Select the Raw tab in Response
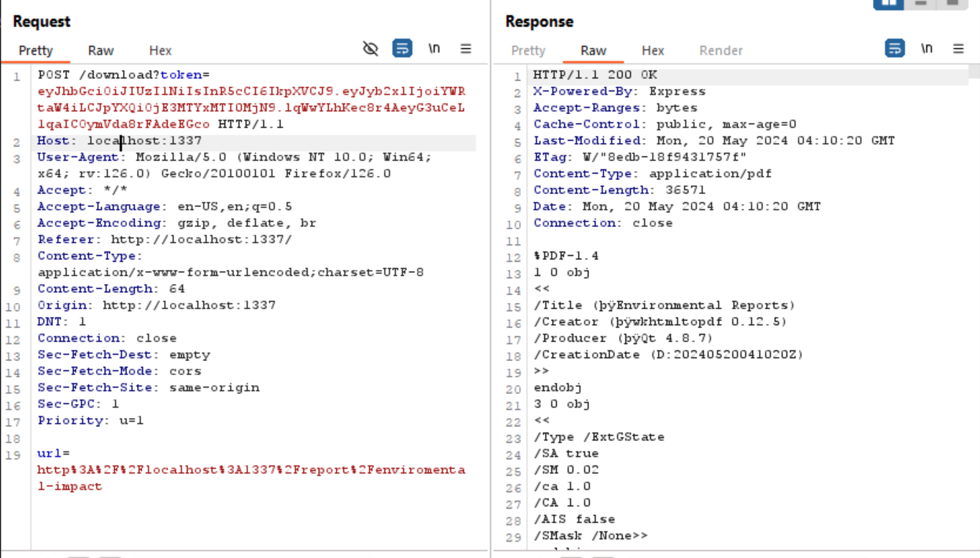Viewport: 980px width, 558px height. click(x=593, y=50)
